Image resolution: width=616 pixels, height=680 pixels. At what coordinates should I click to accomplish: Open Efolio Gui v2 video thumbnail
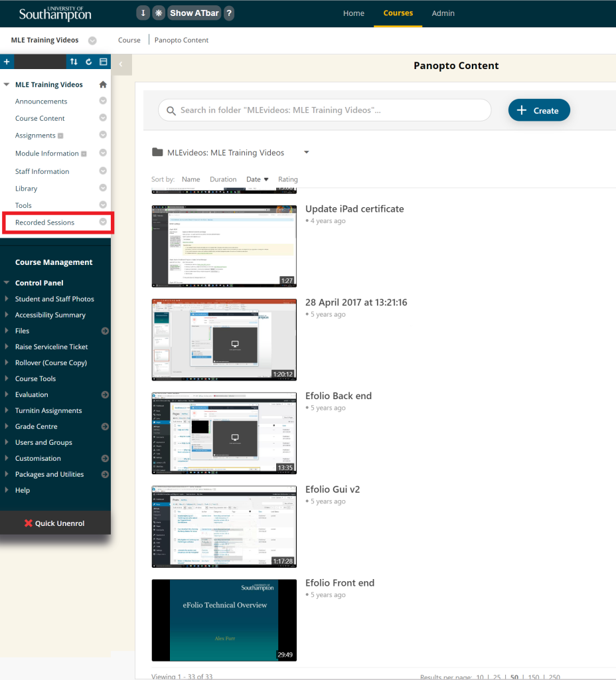[x=224, y=527]
